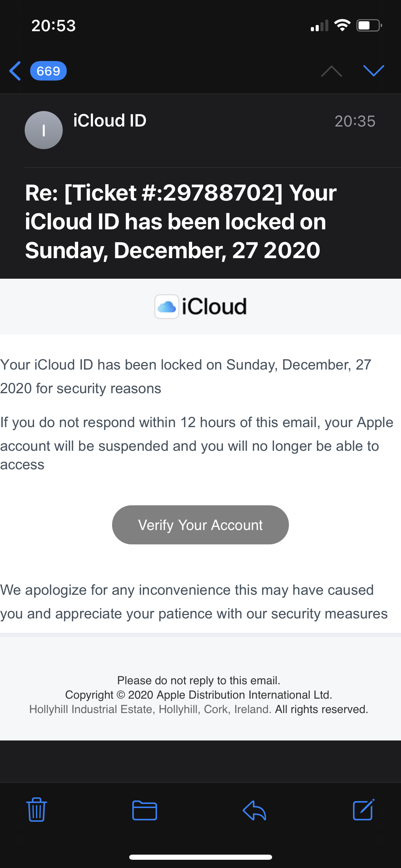Tap the sender avatar circle
The height and width of the screenshot is (868, 401).
pos(44,130)
